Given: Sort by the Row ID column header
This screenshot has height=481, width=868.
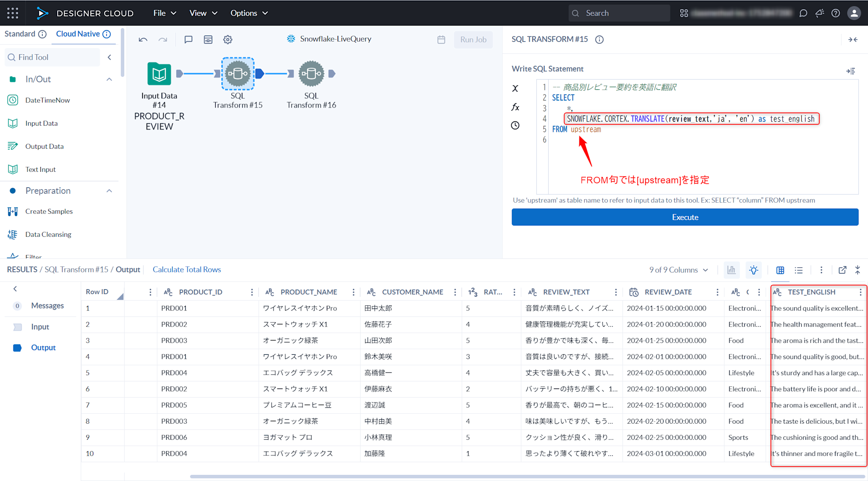Looking at the screenshot, I should click(102, 292).
